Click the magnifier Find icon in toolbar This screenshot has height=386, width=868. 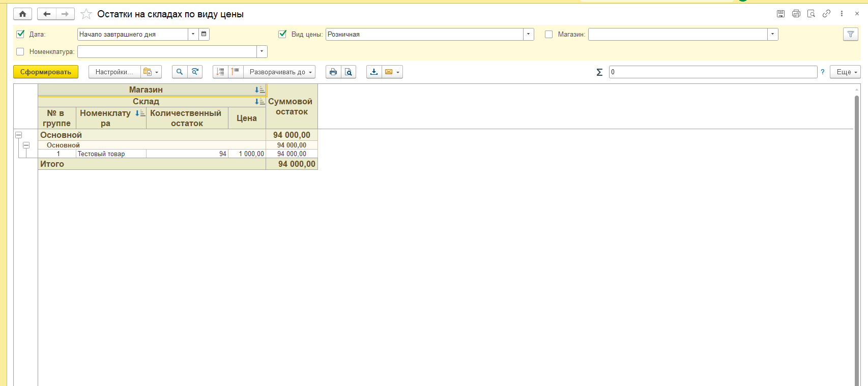(180, 72)
